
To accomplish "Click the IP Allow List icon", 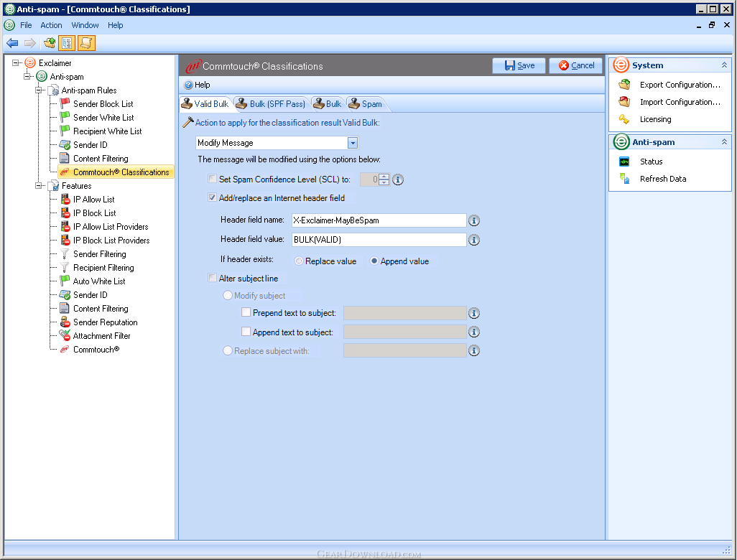I will coord(65,199).
